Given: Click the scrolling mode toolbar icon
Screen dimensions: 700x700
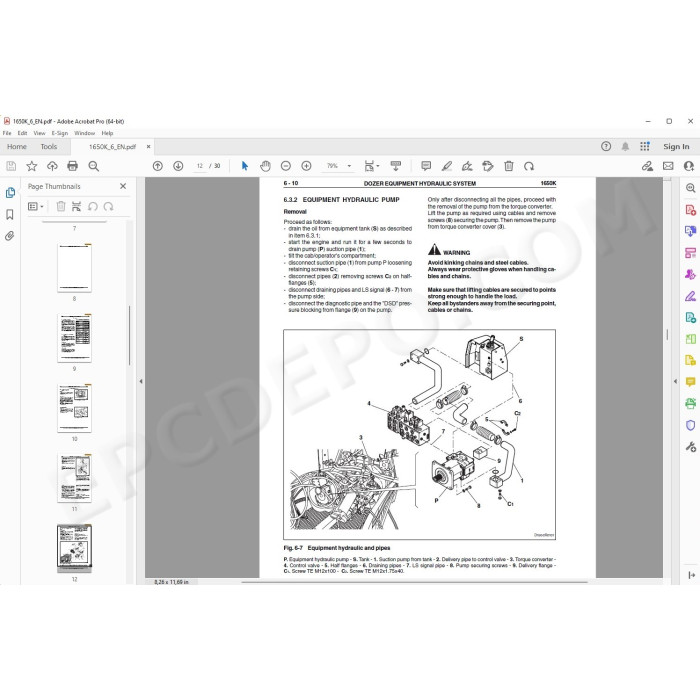Looking at the screenshot, I should point(396,166).
